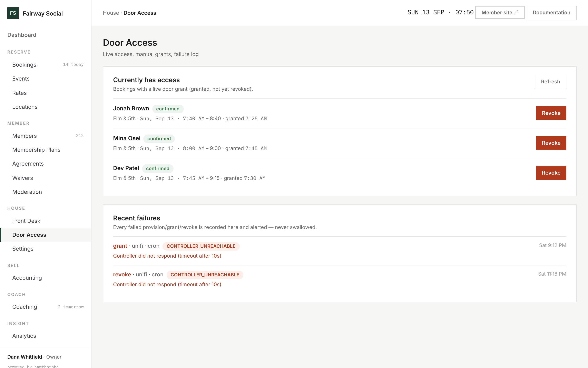Open the Agreements page

[46, 164]
